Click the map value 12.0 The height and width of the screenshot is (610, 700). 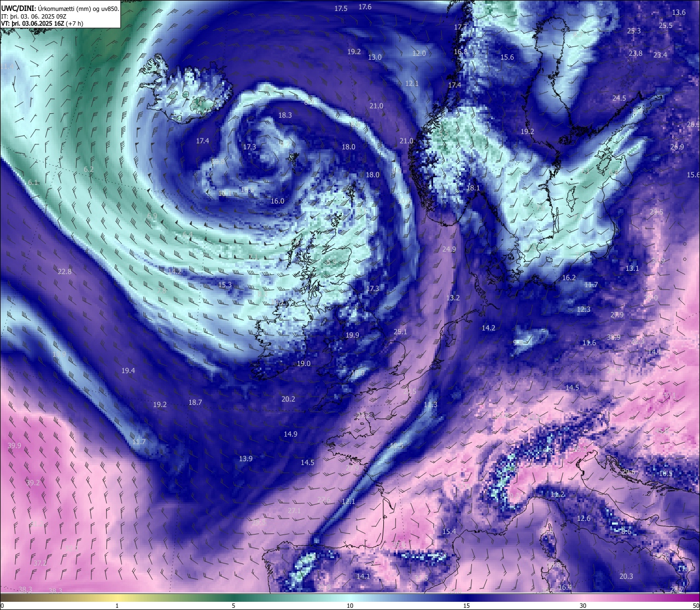coord(419,54)
